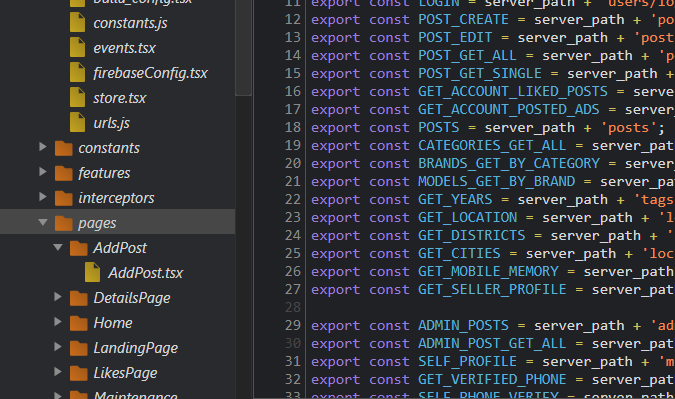Select the LikesPage folder label
Viewport: 675px width, 399px height.
[x=125, y=373]
